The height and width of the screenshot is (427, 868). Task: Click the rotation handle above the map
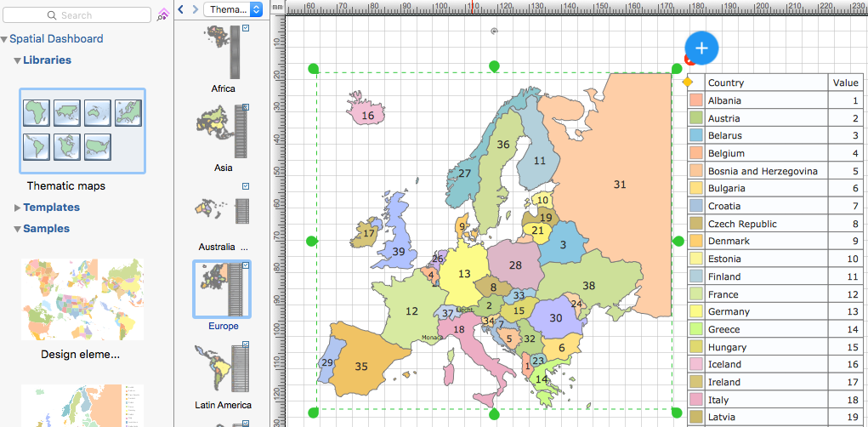[494, 31]
